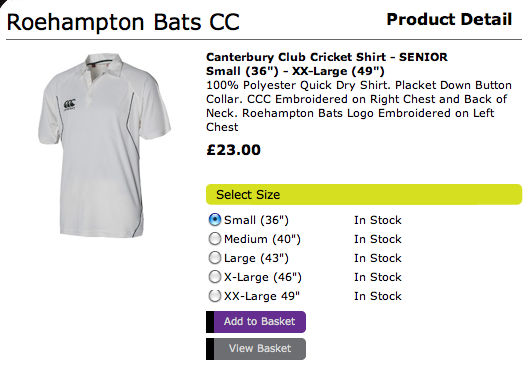Click the product description paragraph
528x368 pixels.
(359, 106)
